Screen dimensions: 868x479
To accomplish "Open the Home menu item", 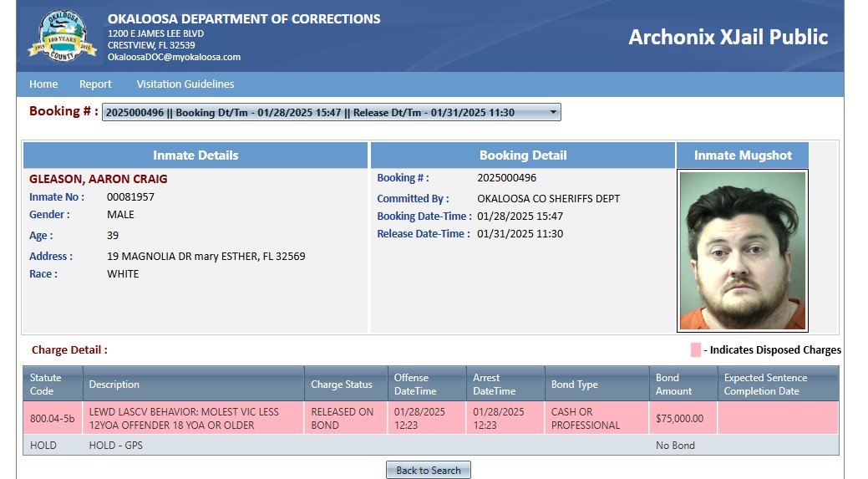I will tap(43, 84).
